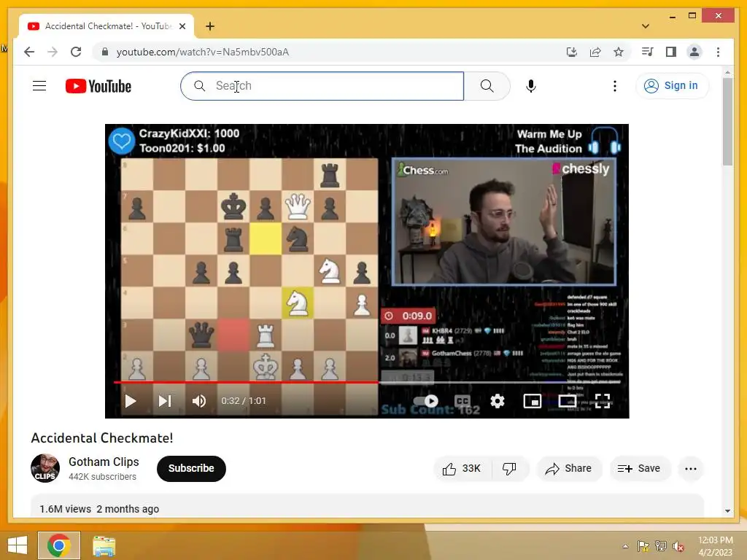Open Action Center flag icon
Screen dimensions: 747x560
pyautogui.click(x=643, y=546)
